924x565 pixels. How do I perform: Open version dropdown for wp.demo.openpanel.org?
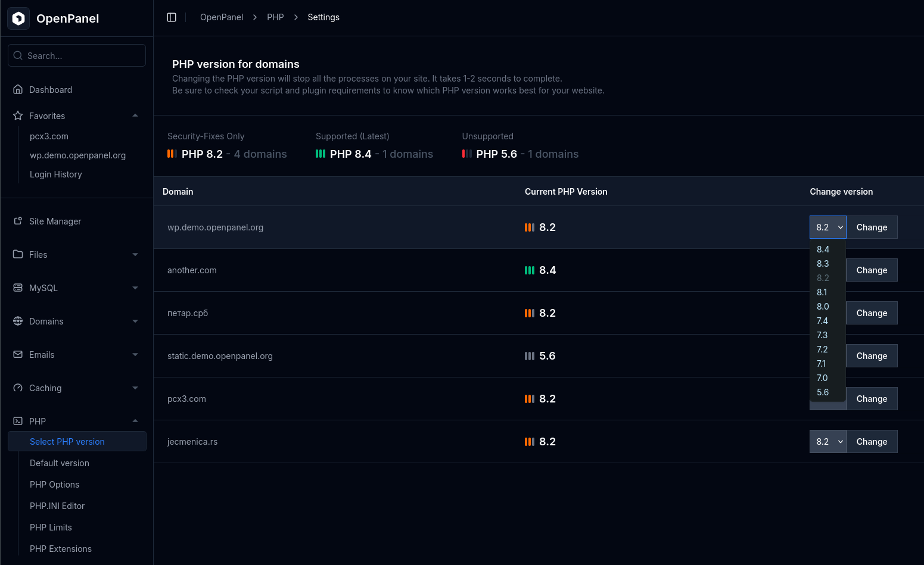pos(828,227)
